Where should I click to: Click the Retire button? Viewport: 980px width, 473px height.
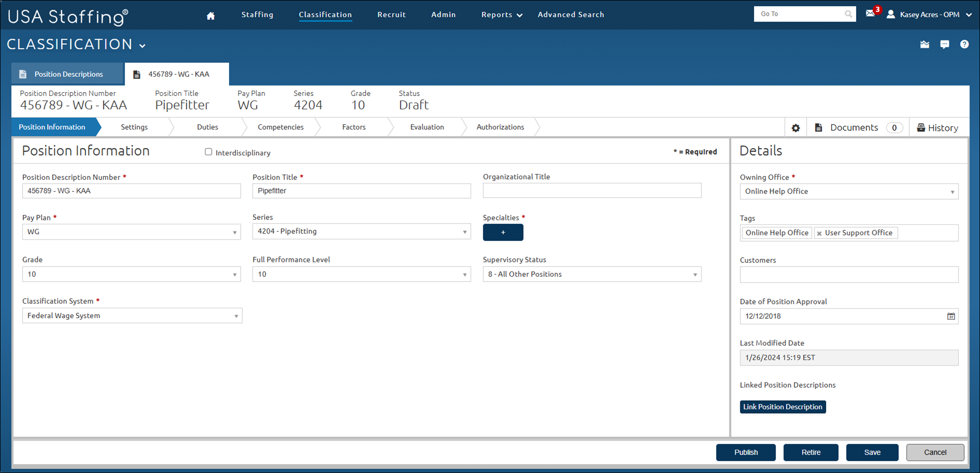tap(811, 453)
